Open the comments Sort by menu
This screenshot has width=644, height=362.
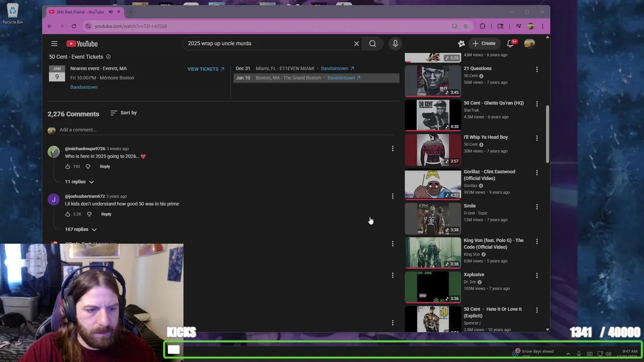(x=123, y=113)
